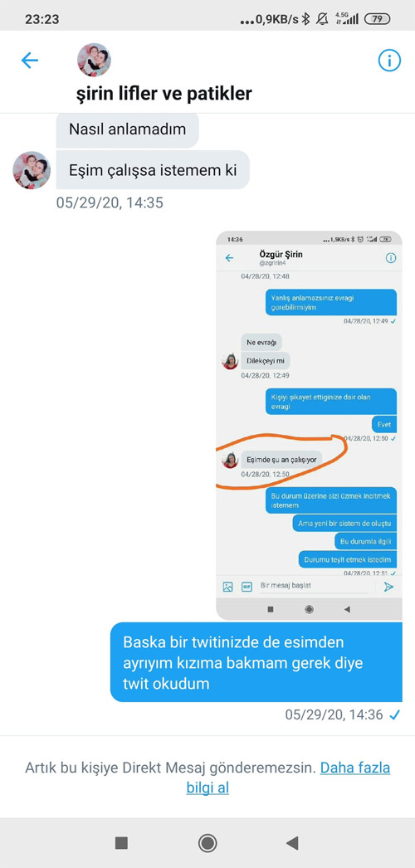
Task: Tap the blue "Baska bir twitinizde" message bubble
Action: (x=256, y=662)
